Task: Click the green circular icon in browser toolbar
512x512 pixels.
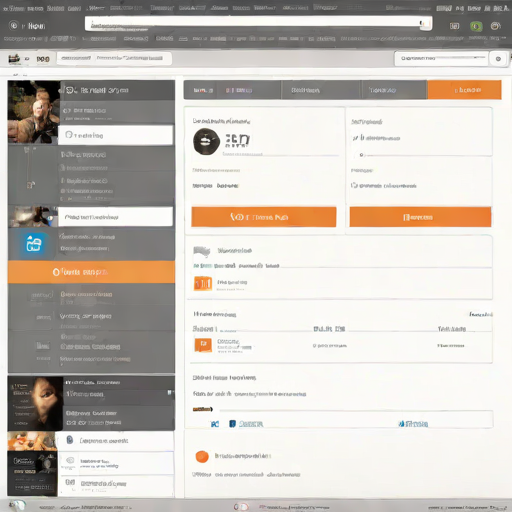Action: coord(476,26)
